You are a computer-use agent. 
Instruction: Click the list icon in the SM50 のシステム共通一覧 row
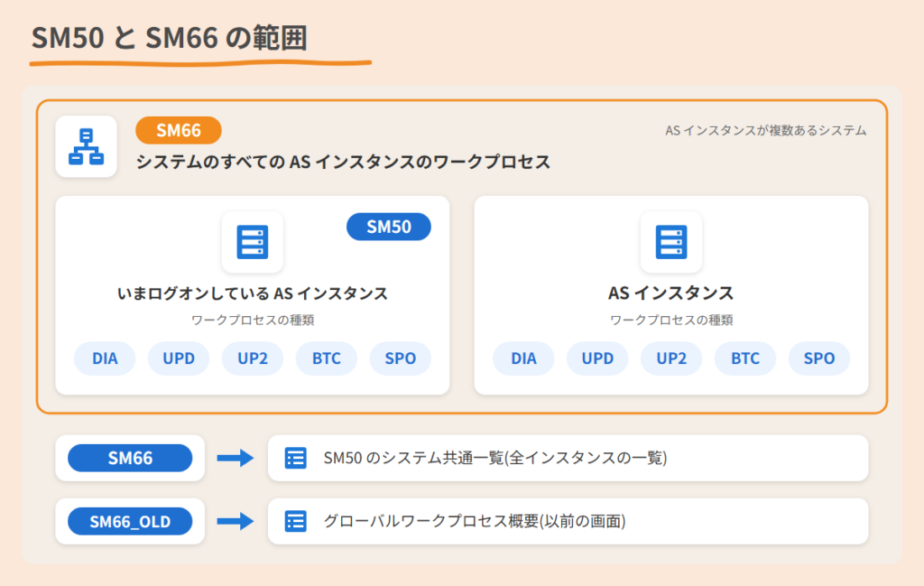pos(295,458)
